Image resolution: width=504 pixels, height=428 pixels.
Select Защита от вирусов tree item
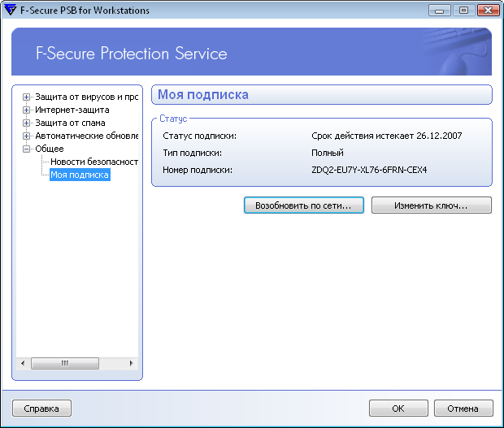click(86, 97)
